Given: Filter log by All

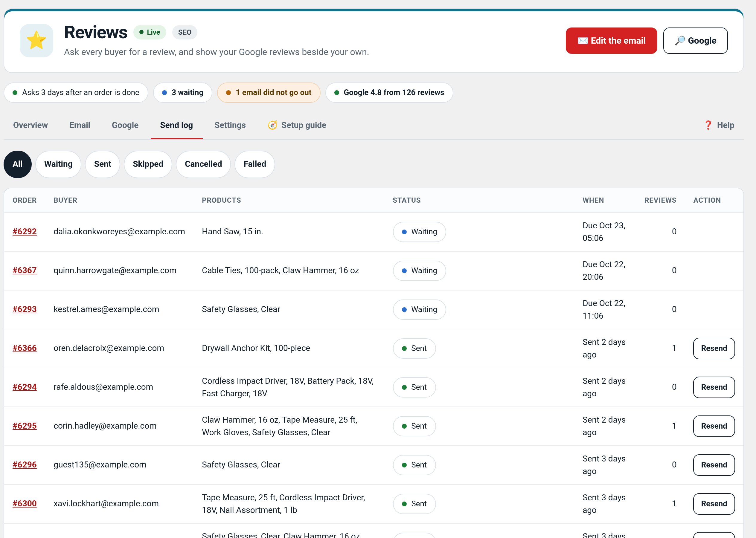Looking at the screenshot, I should (18, 164).
